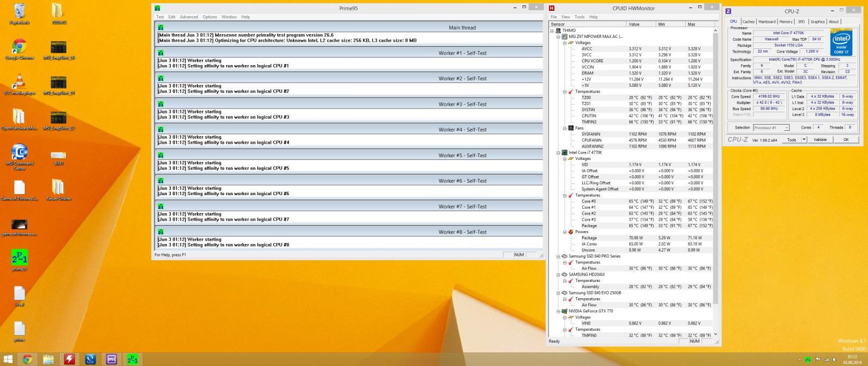Open the Tools menu in HWMonitor
This screenshot has width=868, height=366.
click(579, 17)
